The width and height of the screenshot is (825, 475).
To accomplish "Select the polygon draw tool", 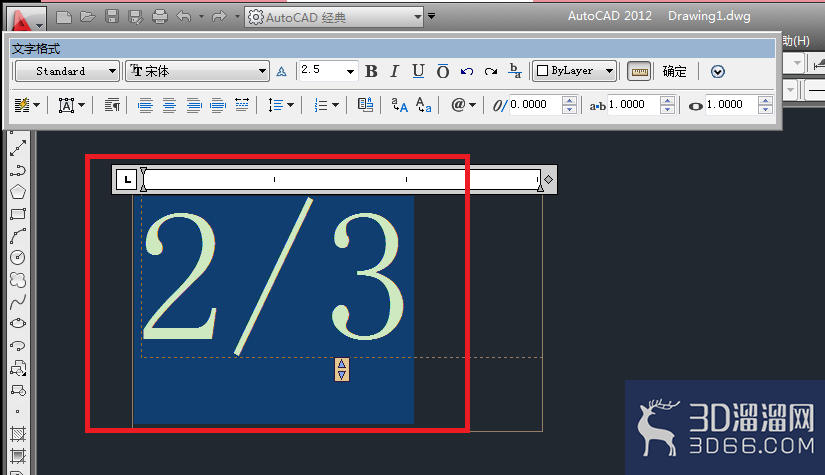I will (18, 191).
